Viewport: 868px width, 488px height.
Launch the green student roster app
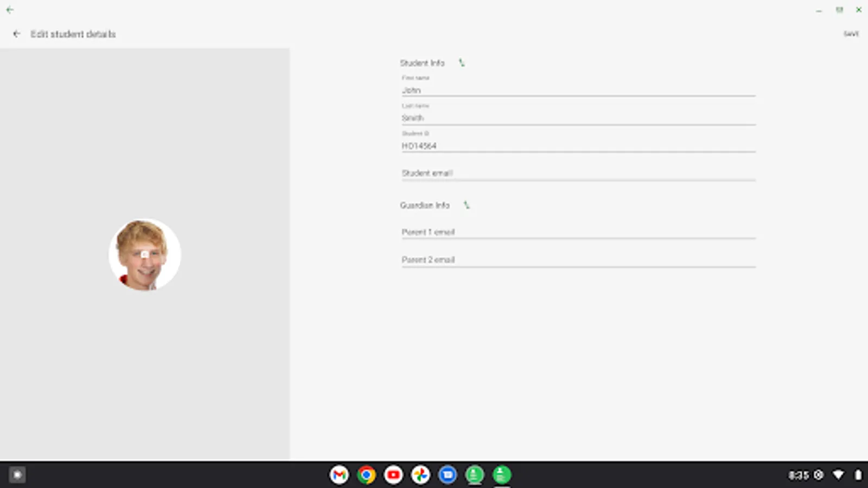click(x=473, y=474)
